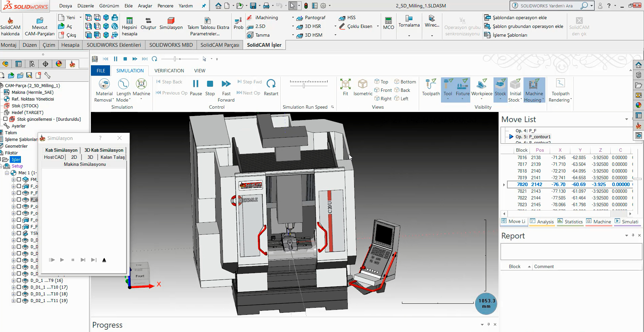Open the SOLIDWORKS MBD tab
Screen dimensions: 644x332
(171, 45)
